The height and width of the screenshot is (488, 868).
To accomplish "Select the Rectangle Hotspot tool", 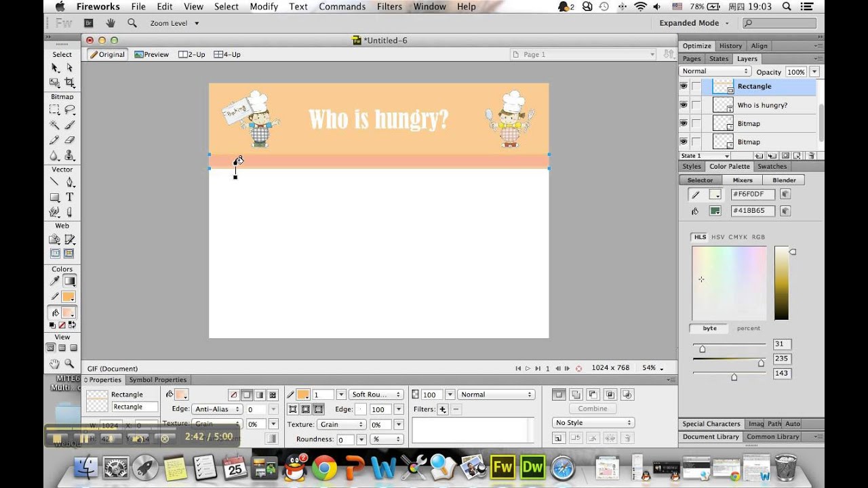I will click(55, 239).
